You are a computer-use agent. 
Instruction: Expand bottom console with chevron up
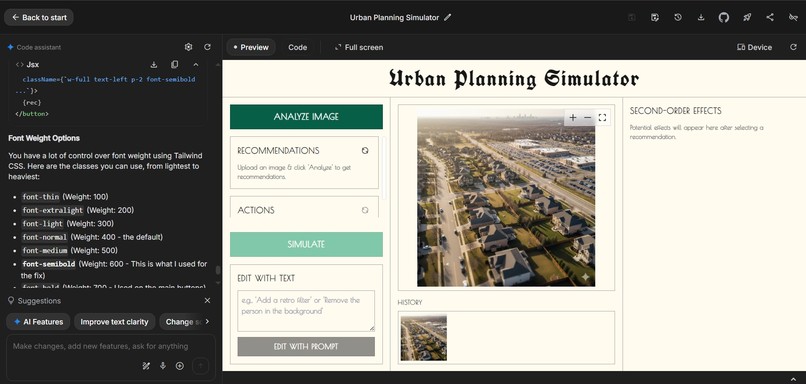tap(794, 378)
